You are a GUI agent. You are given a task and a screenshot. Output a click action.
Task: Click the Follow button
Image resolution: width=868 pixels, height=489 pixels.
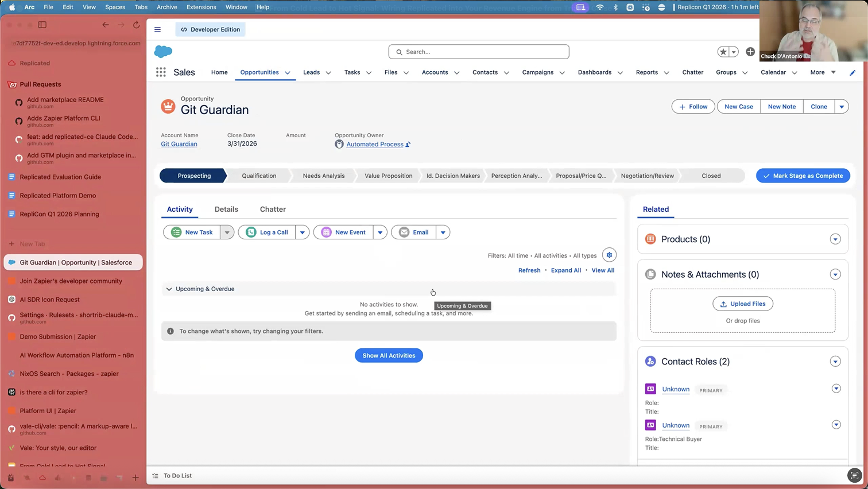(693, 107)
